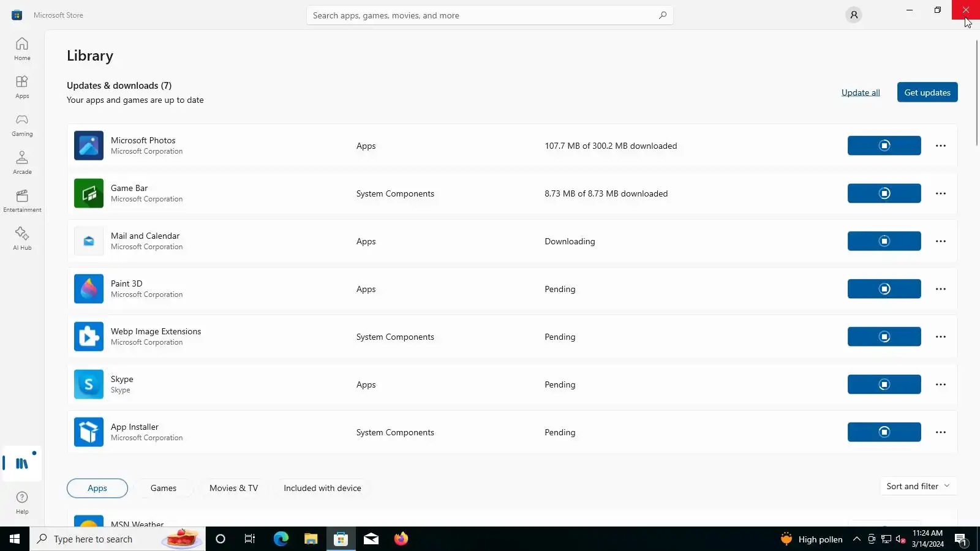Switch to the Games filter tab

coord(164,488)
